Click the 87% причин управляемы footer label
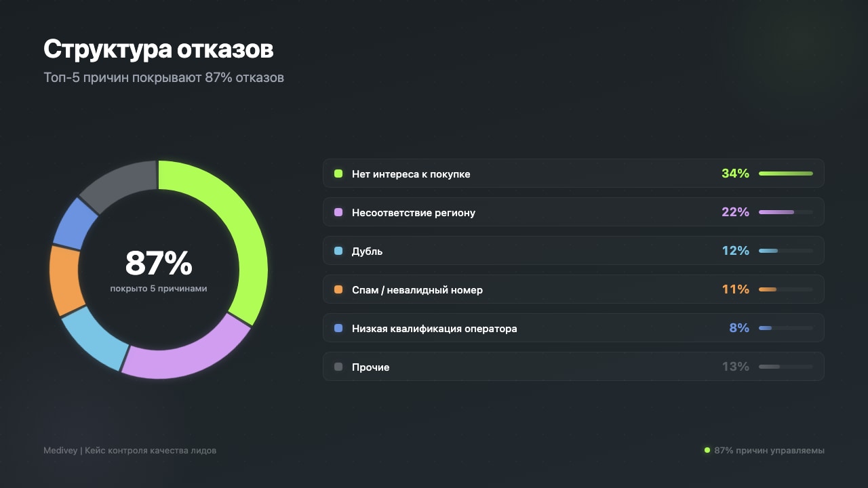 click(769, 450)
